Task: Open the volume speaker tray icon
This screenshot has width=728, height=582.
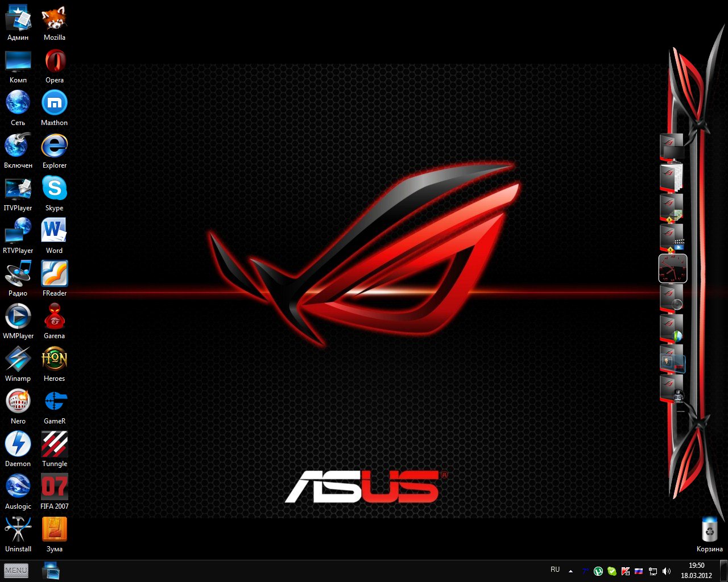Action: 667,571
